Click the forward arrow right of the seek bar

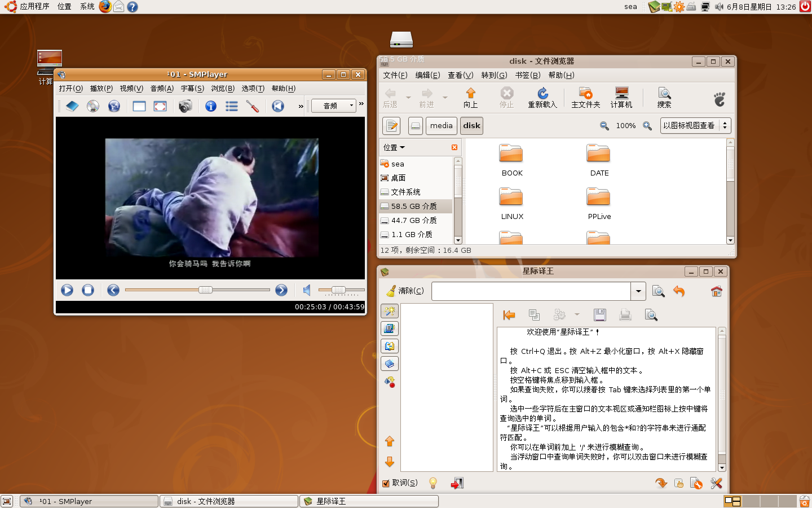click(281, 290)
